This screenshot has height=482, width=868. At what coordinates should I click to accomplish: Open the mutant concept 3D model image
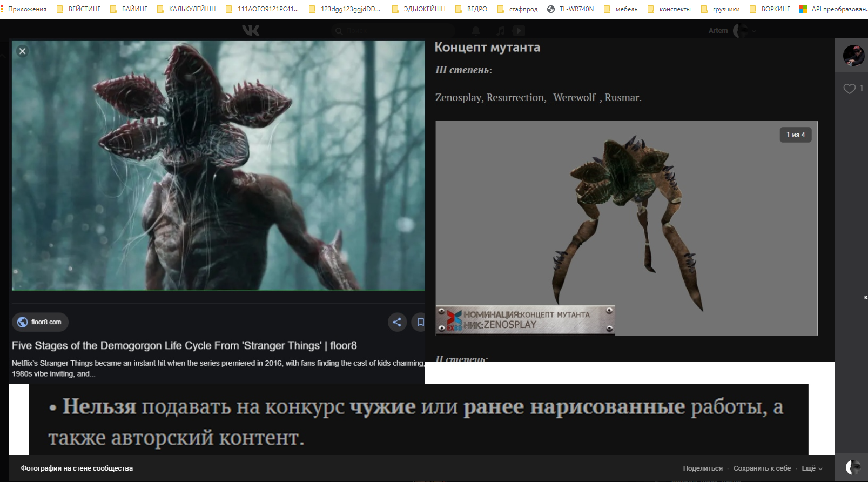[627, 228]
